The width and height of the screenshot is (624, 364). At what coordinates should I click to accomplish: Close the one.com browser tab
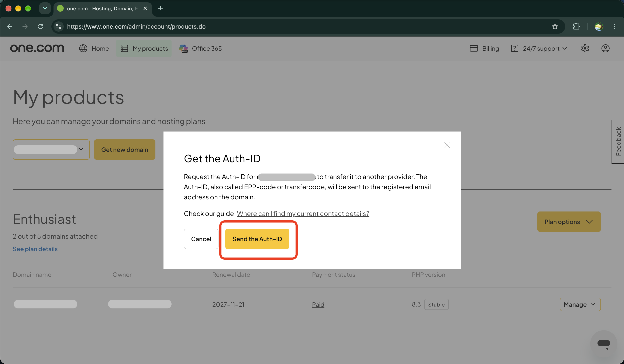(x=145, y=8)
